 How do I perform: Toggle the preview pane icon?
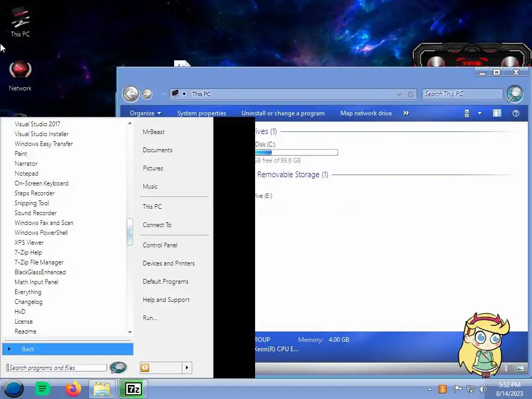497,113
